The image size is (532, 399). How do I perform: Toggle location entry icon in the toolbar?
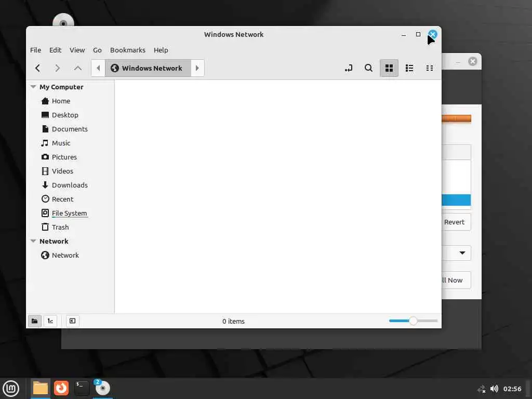pos(349,68)
